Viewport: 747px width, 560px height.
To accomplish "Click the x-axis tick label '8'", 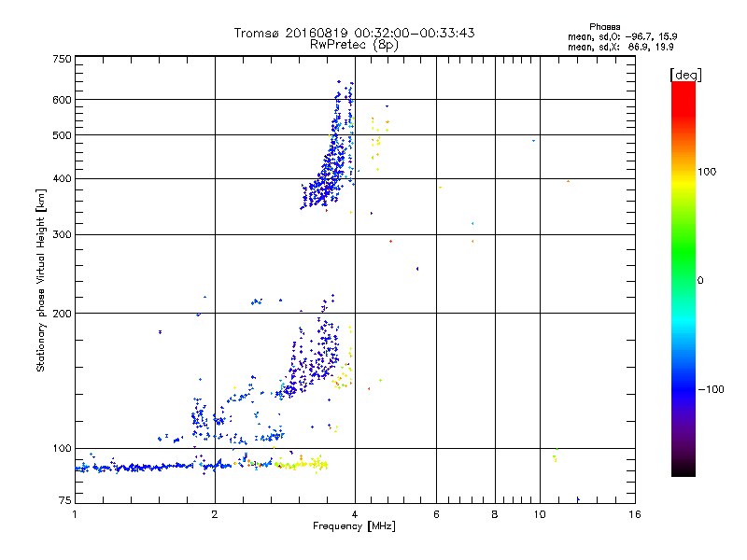I will (x=495, y=514).
